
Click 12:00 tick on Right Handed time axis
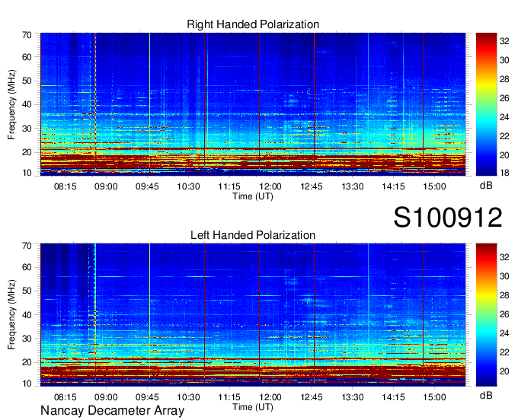[x=270, y=186]
